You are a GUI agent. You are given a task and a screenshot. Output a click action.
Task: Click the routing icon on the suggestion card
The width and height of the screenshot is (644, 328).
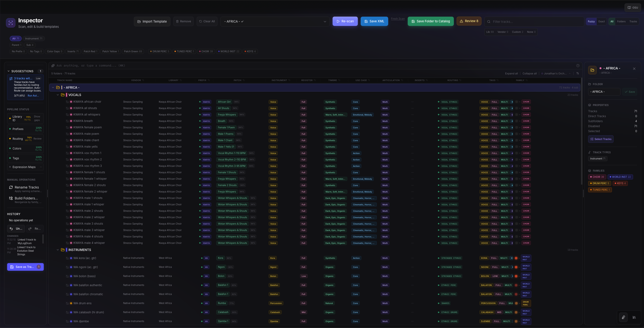tap(11, 78)
